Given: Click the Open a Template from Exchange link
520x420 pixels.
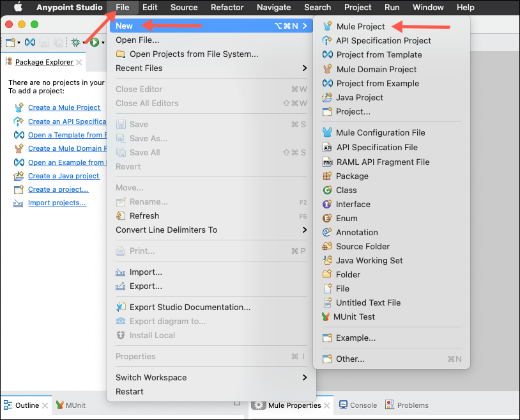Looking at the screenshot, I should [67, 135].
